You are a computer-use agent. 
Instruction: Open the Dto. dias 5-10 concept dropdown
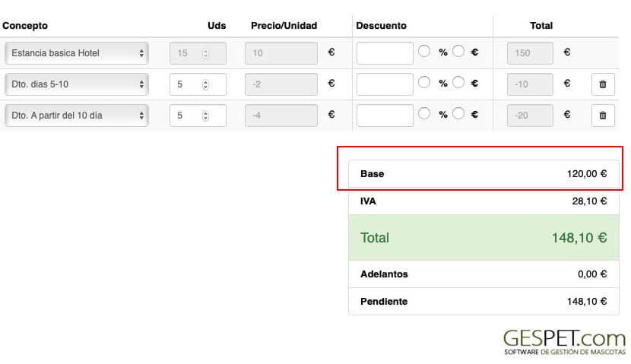tap(77, 84)
